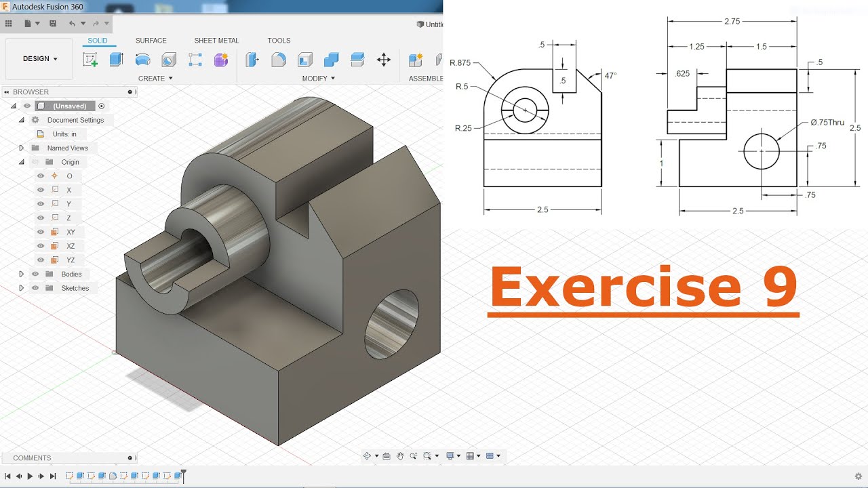Screen dimensions: 868x488
Task: Expand the Named Views folder
Action: [x=21, y=148]
